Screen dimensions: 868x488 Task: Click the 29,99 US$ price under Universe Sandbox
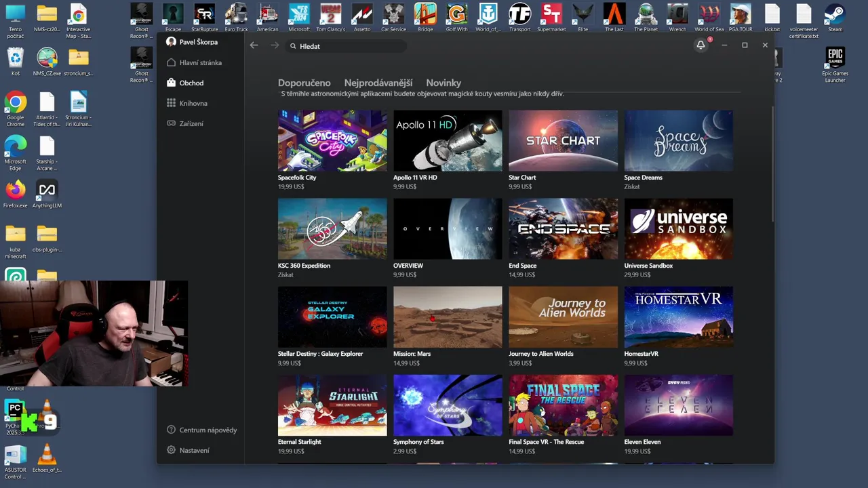(637, 274)
